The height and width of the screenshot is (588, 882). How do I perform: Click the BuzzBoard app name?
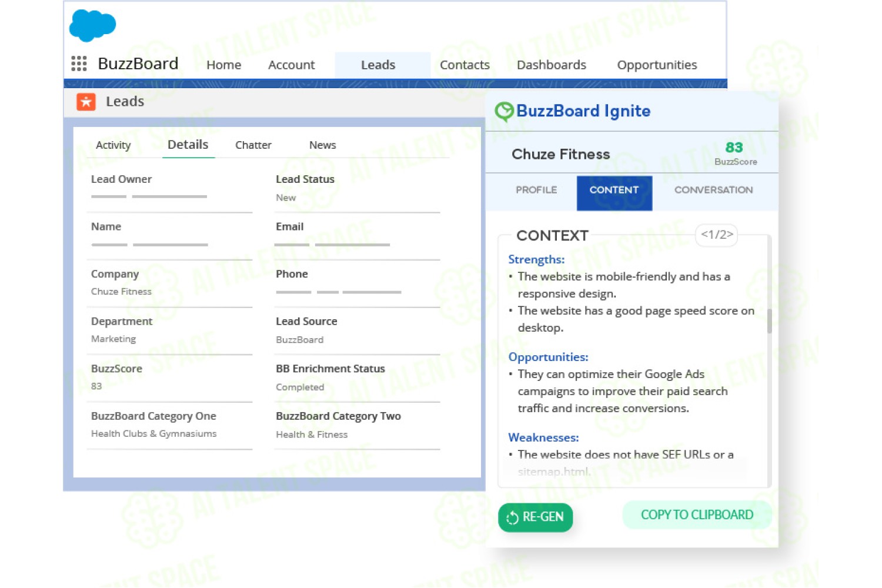coord(138,64)
